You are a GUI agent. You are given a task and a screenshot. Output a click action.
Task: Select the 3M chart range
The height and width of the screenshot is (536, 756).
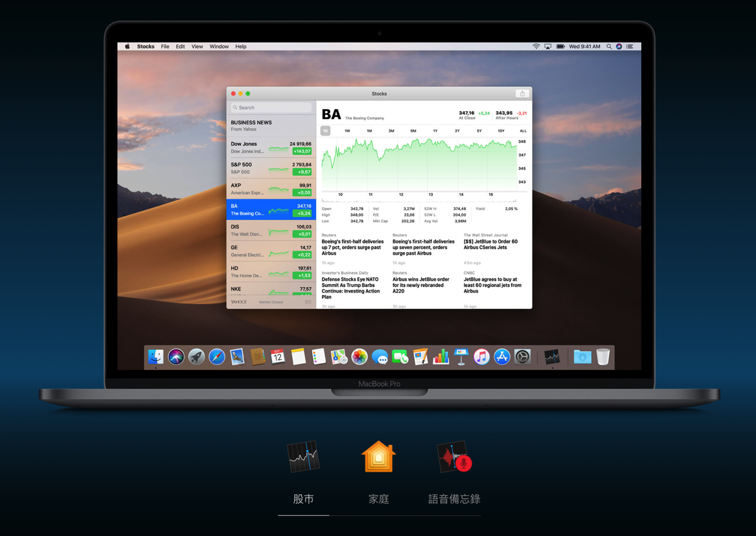[x=391, y=131]
